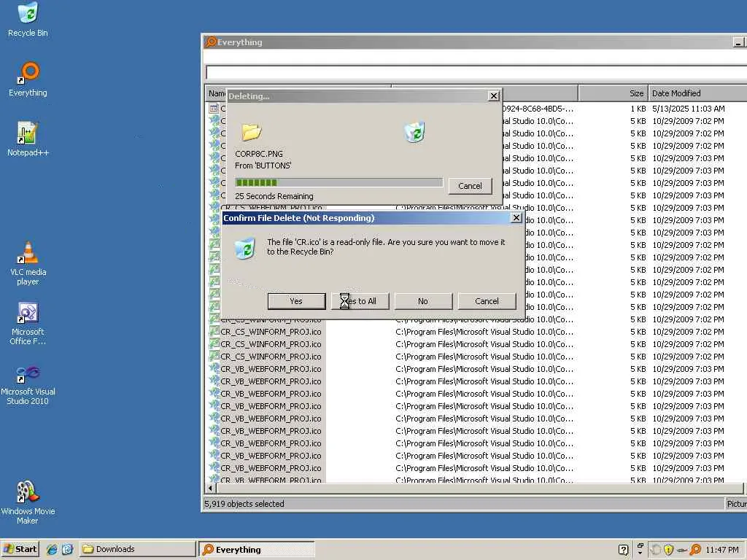The width and height of the screenshot is (747, 560).
Task: Click the '25 Seconds Remaining' label
Action: coord(274,196)
